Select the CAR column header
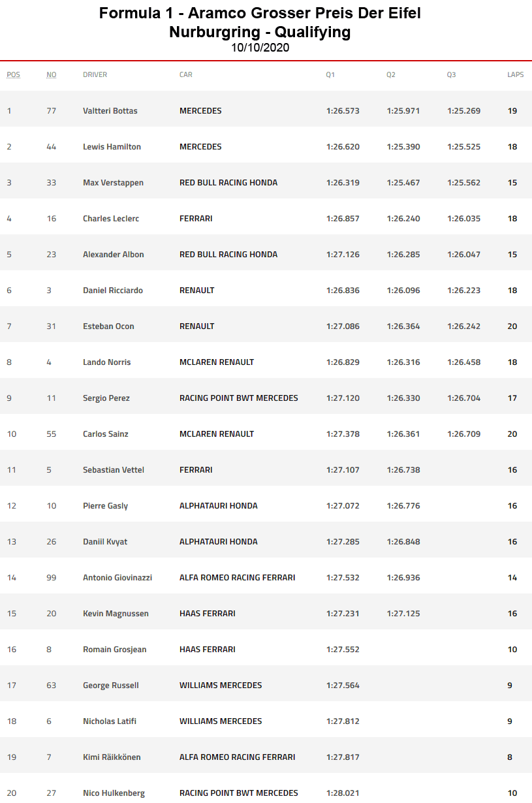532x803 pixels. click(186, 74)
